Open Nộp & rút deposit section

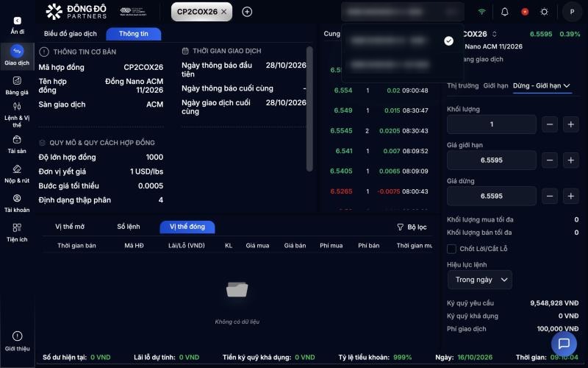pos(17,174)
